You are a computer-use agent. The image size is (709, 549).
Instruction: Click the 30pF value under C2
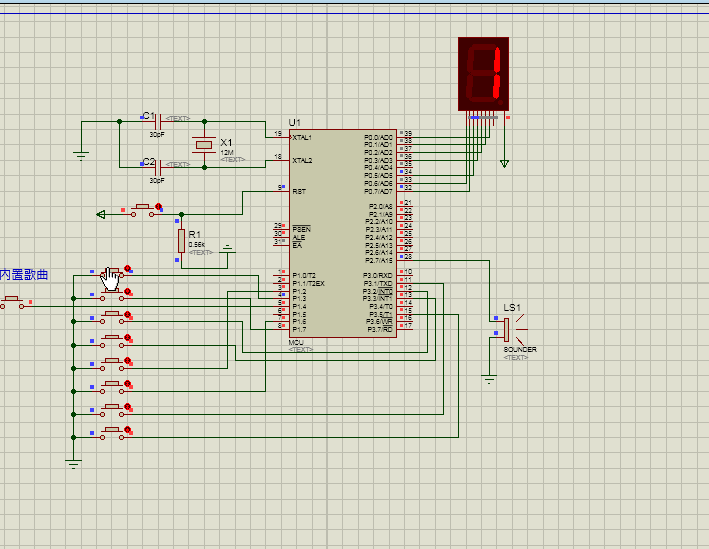tap(157, 180)
